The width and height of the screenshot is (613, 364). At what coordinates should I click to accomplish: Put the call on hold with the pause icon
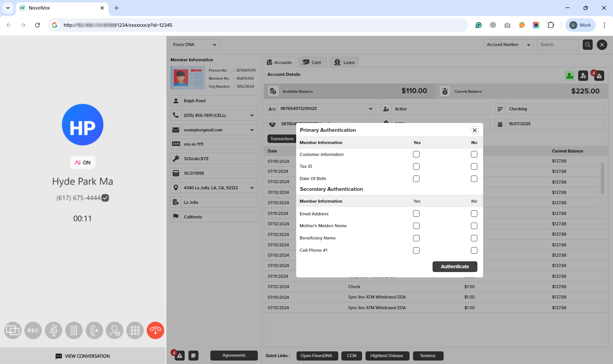click(x=74, y=330)
